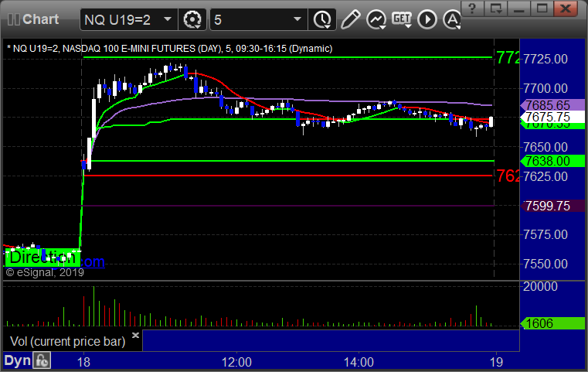Click the 7725.00 price axis label

click(546, 59)
